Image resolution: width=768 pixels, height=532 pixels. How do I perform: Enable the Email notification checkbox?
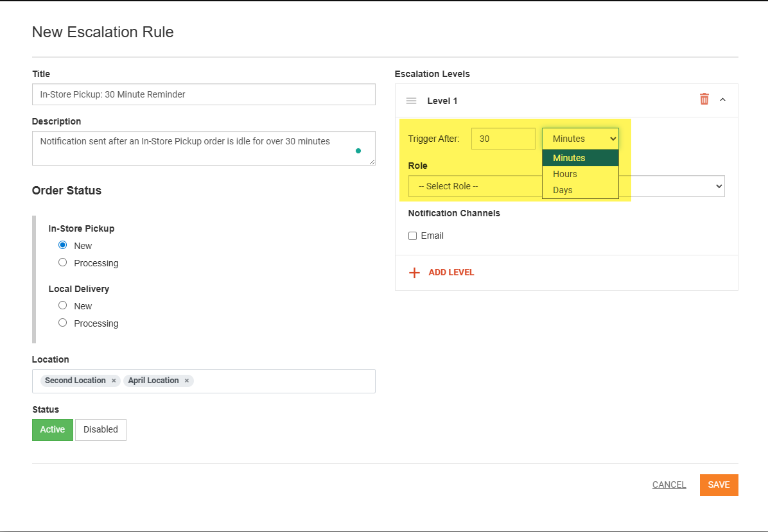click(x=412, y=236)
